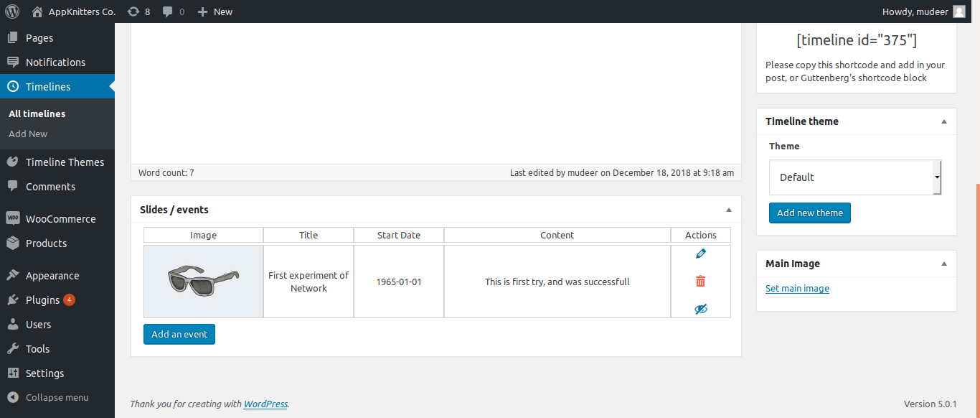Open Plugins in the sidebar
The image size is (980, 418).
click(x=43, y=300)
